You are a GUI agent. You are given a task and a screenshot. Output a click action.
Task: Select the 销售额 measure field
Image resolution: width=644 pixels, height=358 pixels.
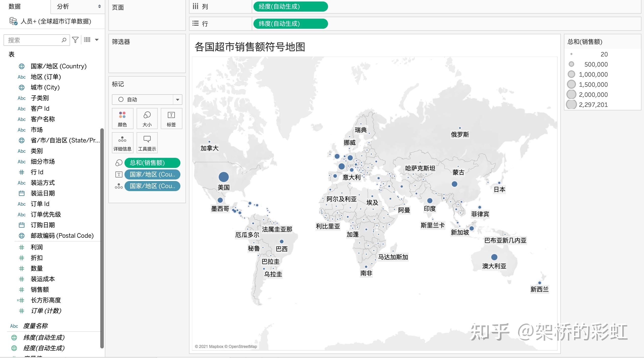click(x=40, y=289)
